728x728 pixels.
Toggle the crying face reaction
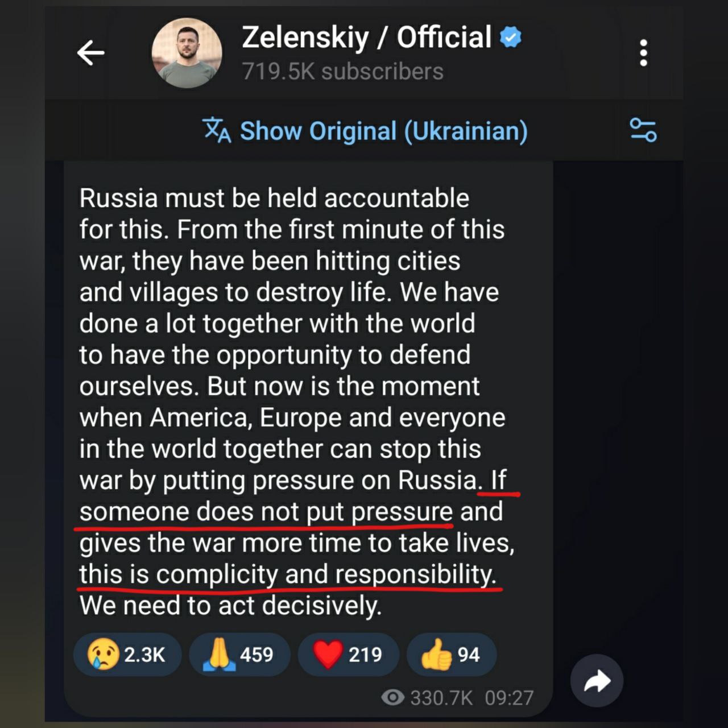127,655
